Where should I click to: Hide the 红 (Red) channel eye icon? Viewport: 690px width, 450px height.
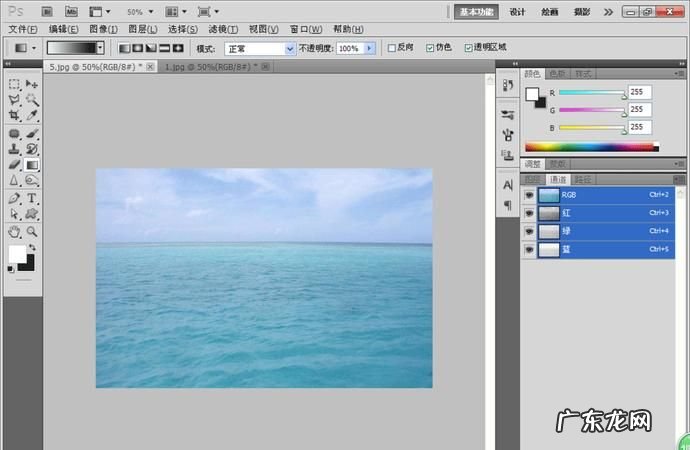pyautogui.click(x=530, y=213)
